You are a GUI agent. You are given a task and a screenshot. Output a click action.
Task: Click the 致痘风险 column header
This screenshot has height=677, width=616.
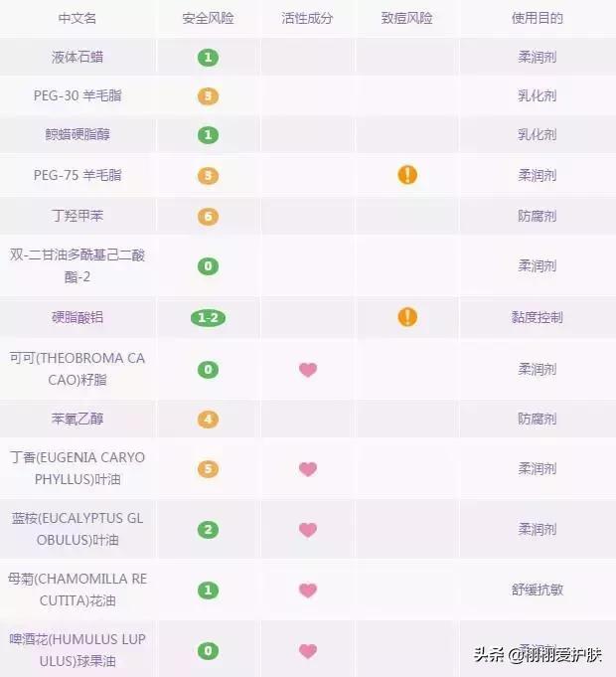click(x=407, y=19)
